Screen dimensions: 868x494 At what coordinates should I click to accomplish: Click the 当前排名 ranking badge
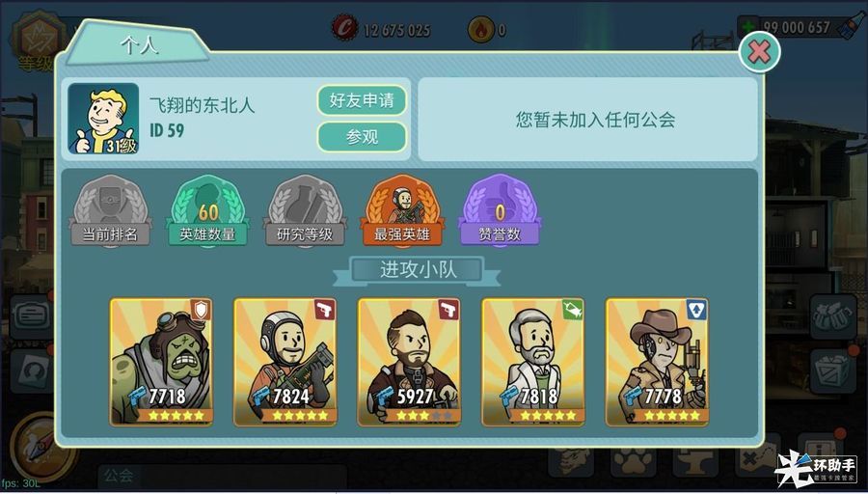(x=111, y=211)
